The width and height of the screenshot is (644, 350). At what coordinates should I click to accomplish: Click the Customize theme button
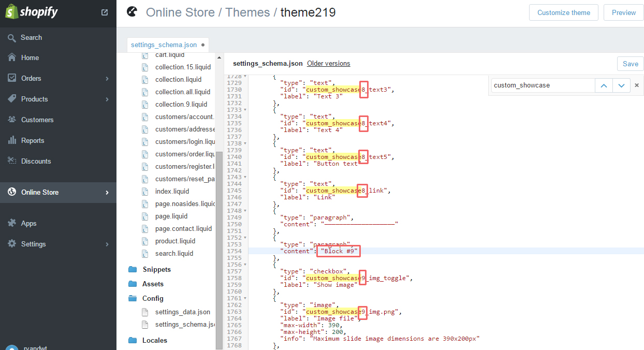[x=563, y=12]
